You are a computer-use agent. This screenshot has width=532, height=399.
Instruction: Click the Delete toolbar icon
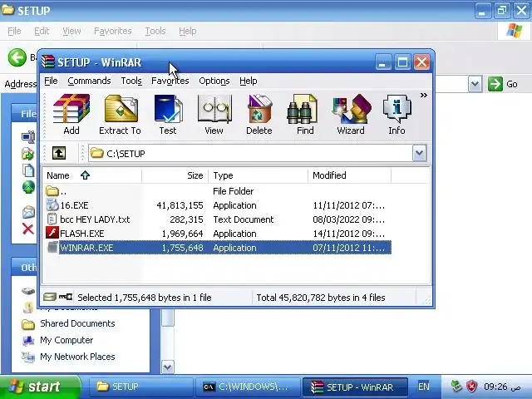[259, 115]
